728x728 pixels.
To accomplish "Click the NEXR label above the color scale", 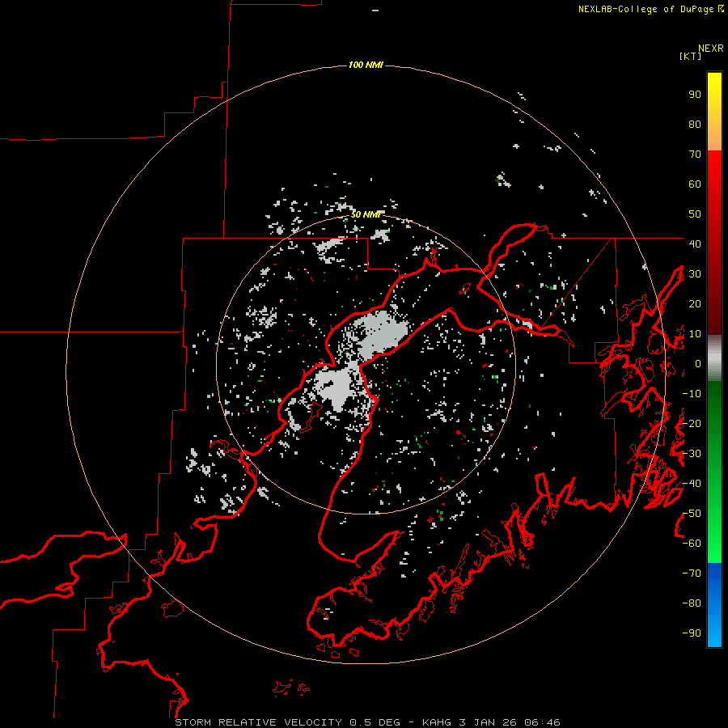I will pyautogui.click(x=710, y=49).
